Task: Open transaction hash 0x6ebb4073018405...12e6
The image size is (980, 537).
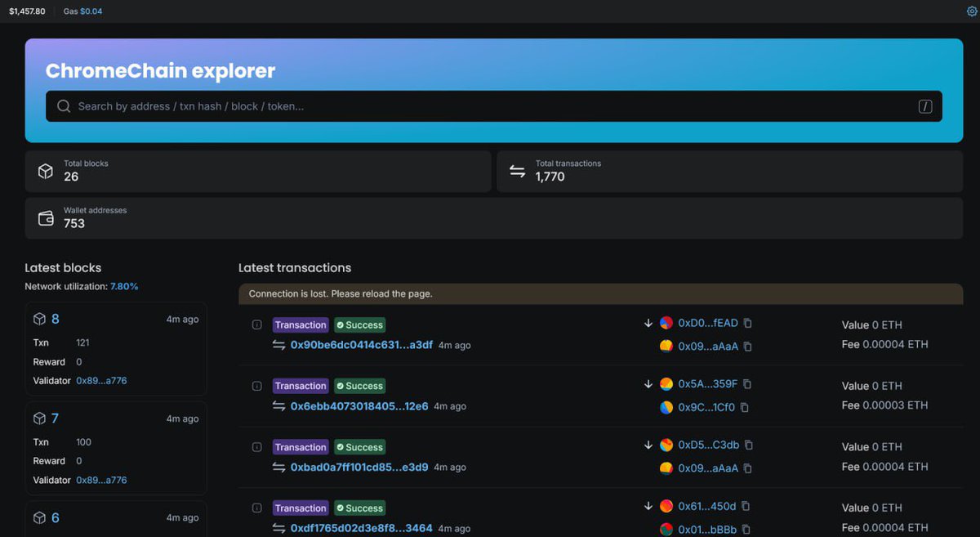Action: [359, 406]
